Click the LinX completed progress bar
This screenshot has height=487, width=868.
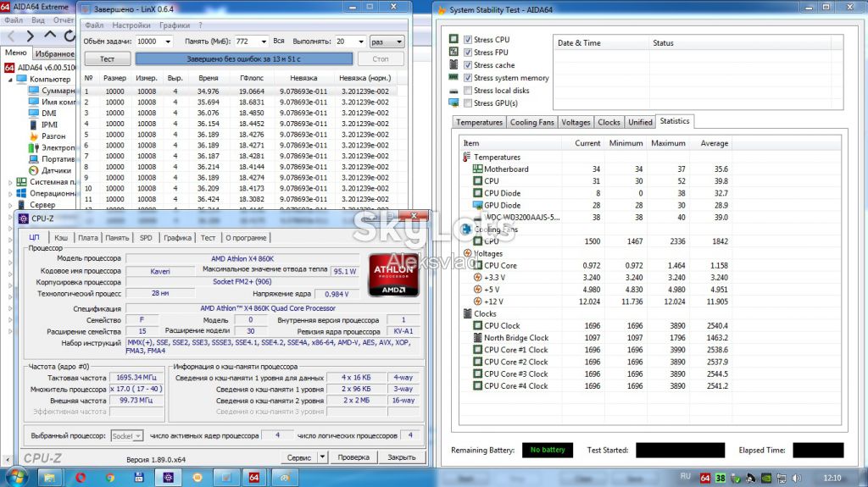(x=243, y=58)
